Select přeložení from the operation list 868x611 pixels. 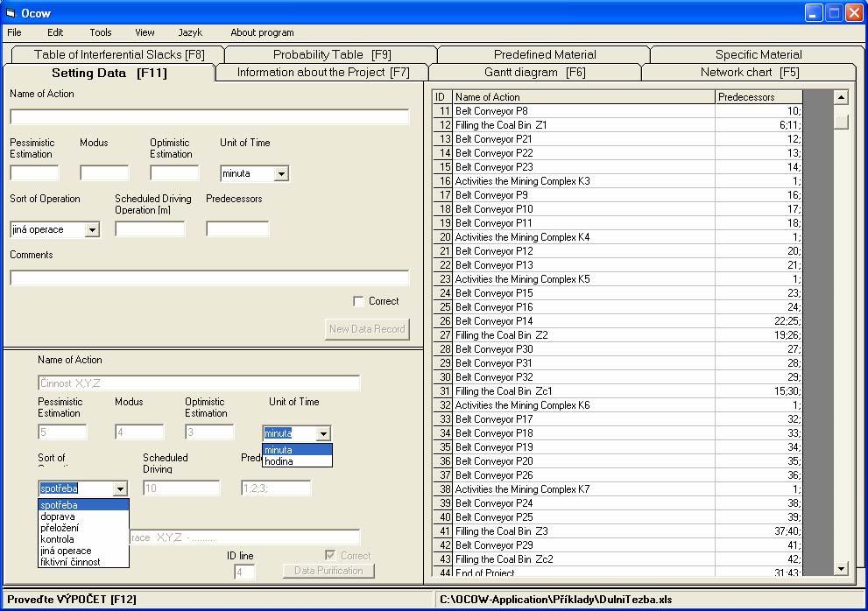pos(83,528)
